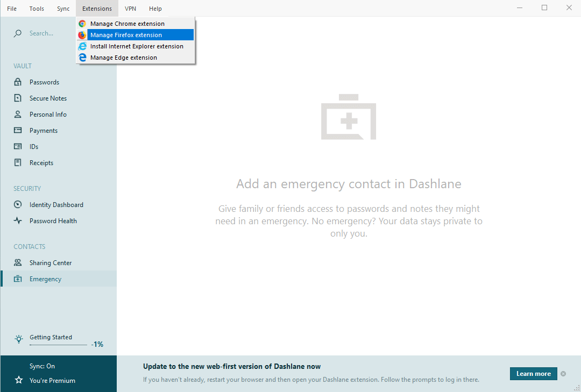This screenshot has height=392, width=581.
Task: Click the Receipts icon
Action: 18,162
